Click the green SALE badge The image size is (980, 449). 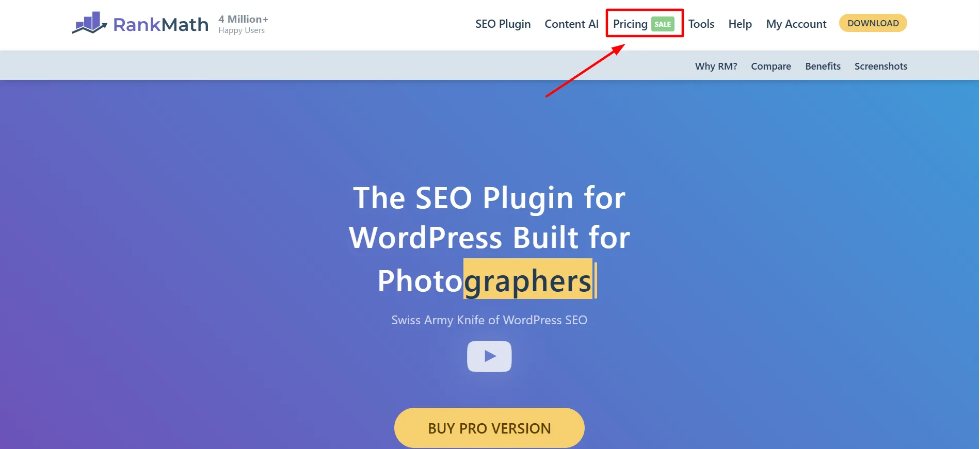[x=663, y=24]
